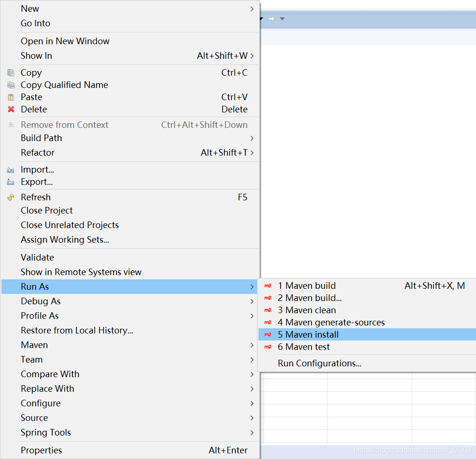Click m2 icon beside Maven generate-sources
The width and height of the screenshot is (476, 459).
(268, 322)
